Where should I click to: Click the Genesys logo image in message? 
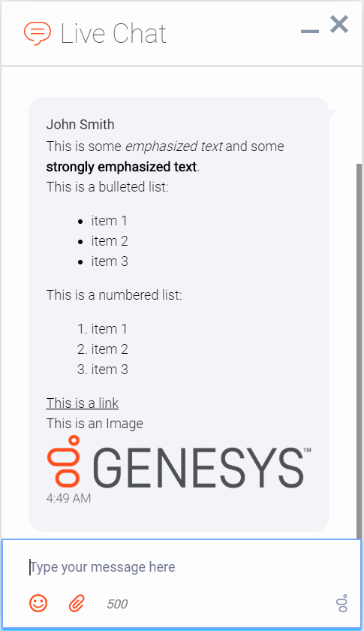[179, 462]
